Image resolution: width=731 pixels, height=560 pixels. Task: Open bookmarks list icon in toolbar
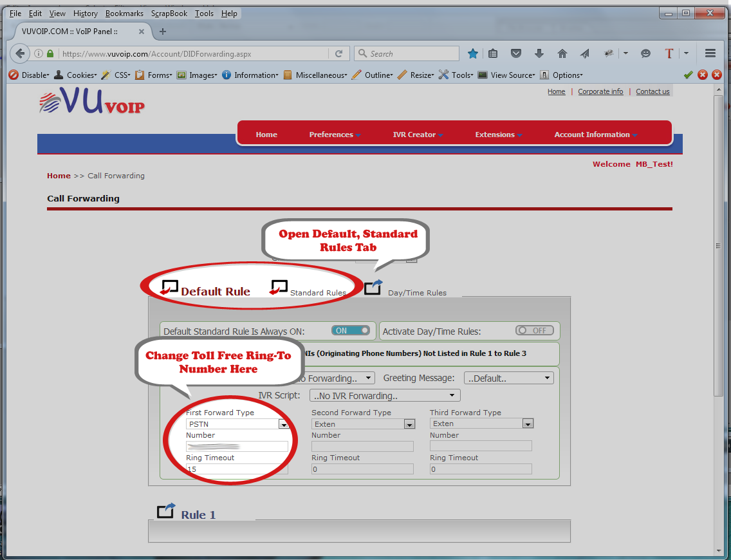[493, 53]
